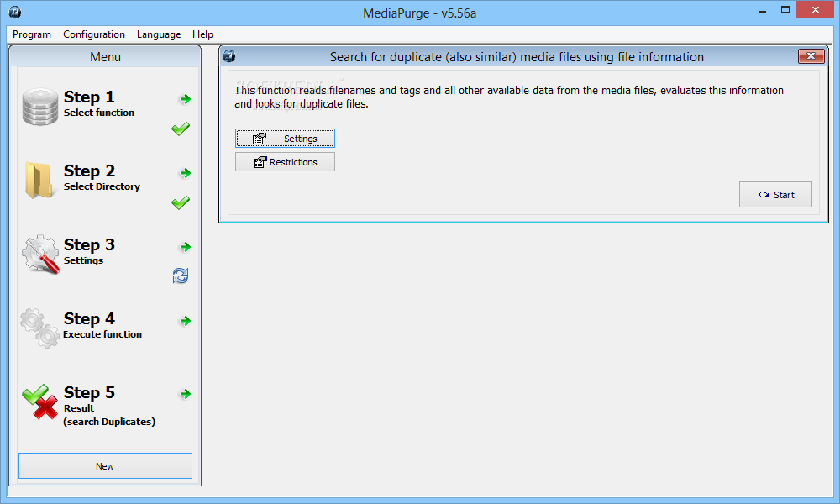Viewport: 840px width, 504px height.
Task: Click the Step 4 double gears icon
Action: click(40, 328)
